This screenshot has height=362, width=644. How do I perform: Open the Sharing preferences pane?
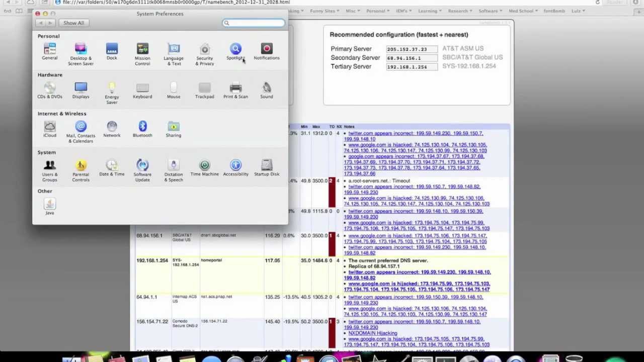click(174, 129)
